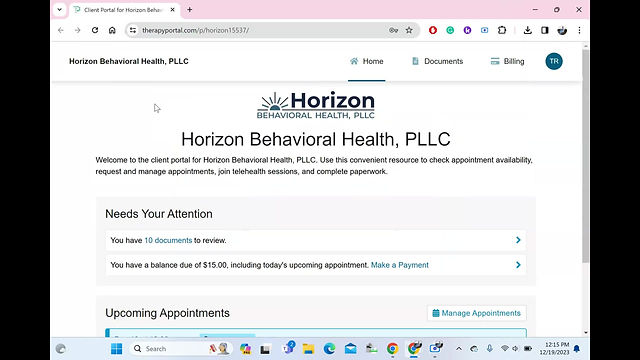Go to the browser home page
Image resolution: width=640 pixels, height=360 pixels.
coord(112,30)
